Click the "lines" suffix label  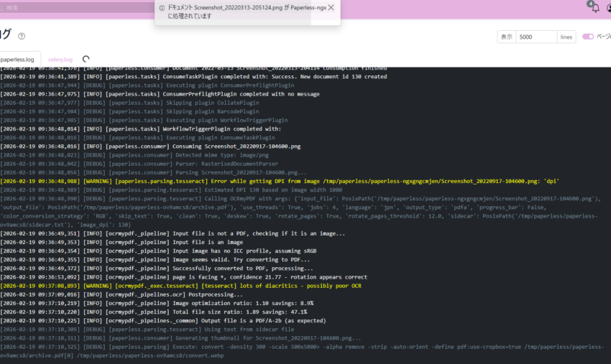click(x=566, y=37)
